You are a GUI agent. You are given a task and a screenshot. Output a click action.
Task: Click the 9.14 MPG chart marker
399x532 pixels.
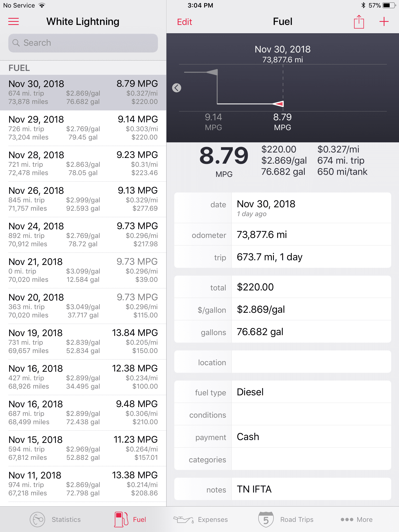click(212, 72)
